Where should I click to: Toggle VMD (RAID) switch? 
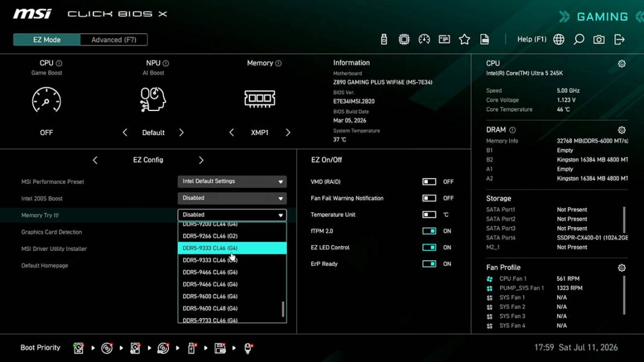[429, 182]
